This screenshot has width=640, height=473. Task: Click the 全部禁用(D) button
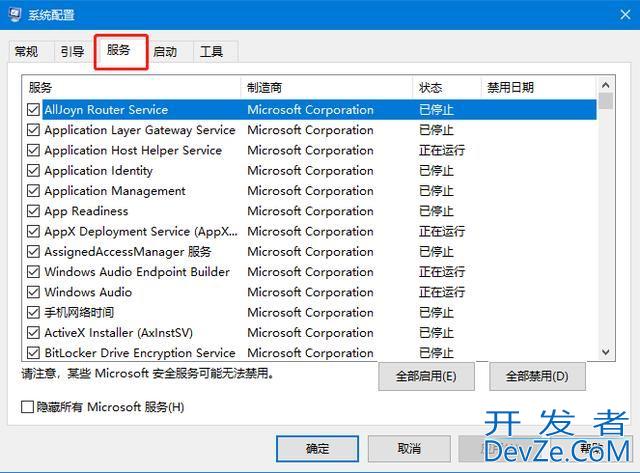pos(537,376)
